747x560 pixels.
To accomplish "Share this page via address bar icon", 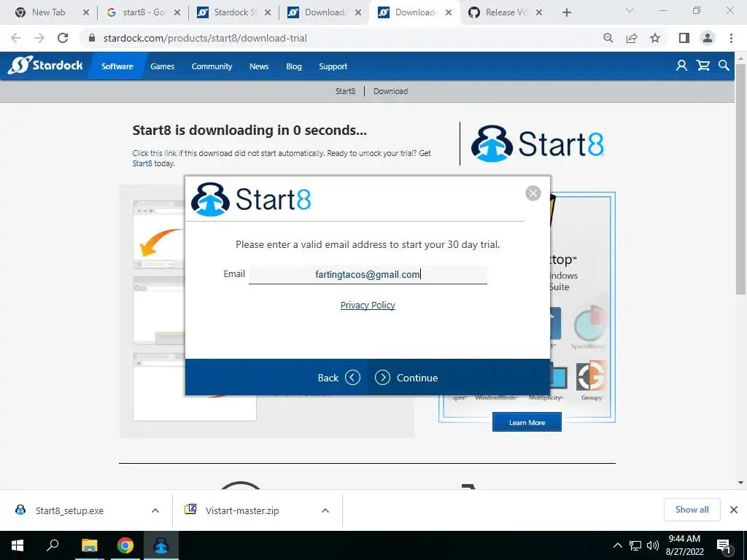I will pyautogui.click(x=632, y=38).
